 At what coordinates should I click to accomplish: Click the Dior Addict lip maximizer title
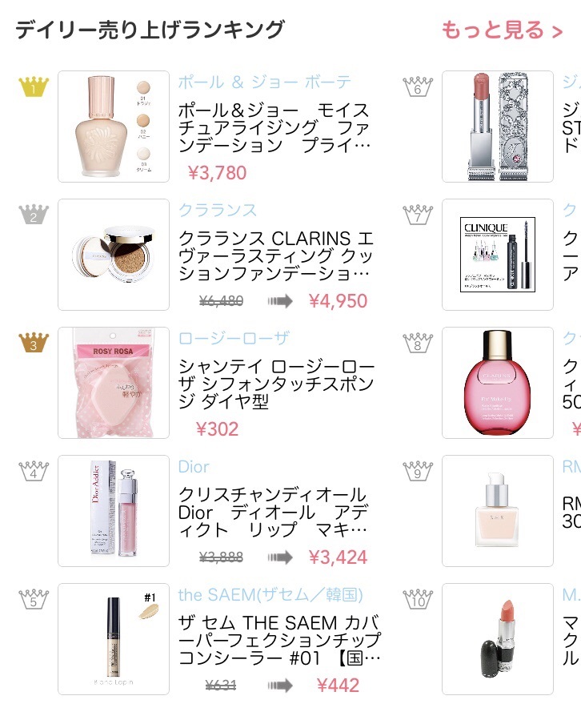pos(274,512)
